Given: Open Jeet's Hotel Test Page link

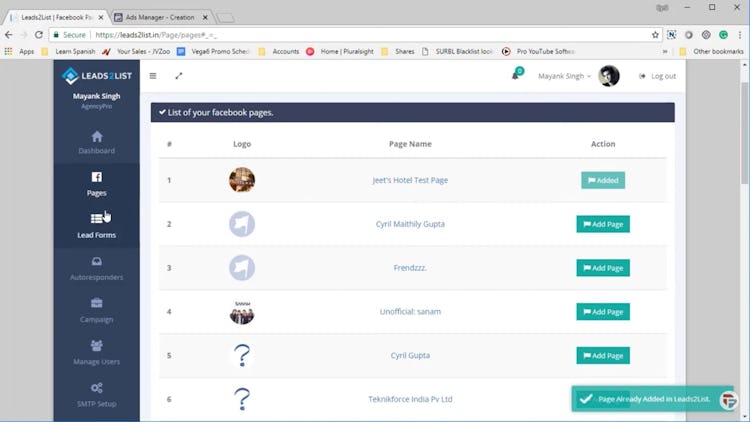Looking at the screenshot, I should click(x=410, y=180).
